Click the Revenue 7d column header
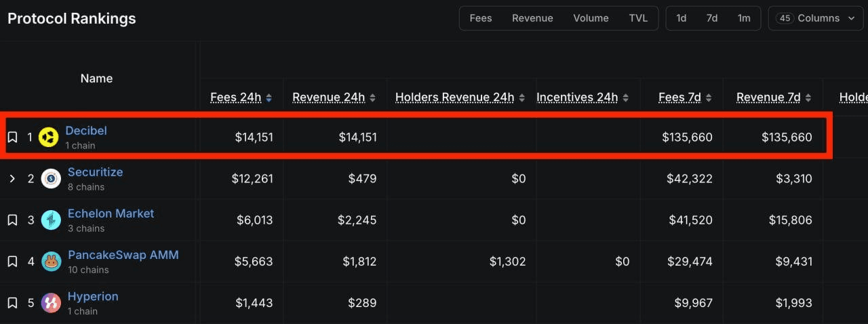The image size is (868, 324). click(x=768, y=98)
